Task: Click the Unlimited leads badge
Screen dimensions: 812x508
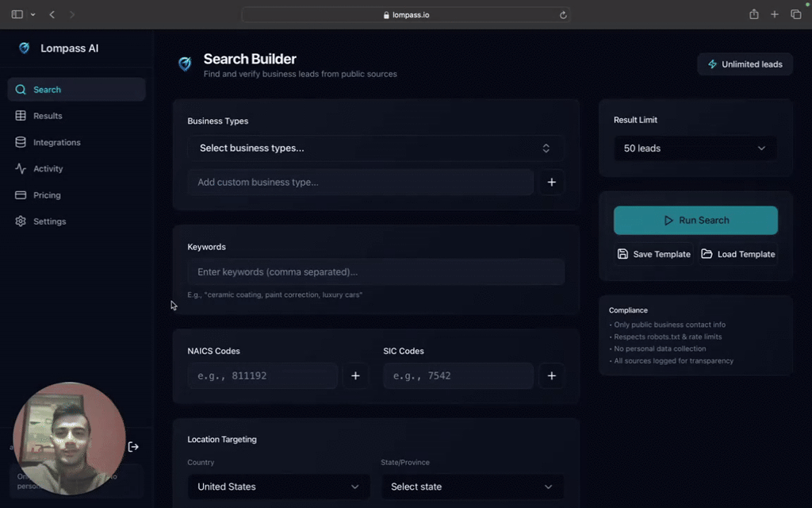Action: click(745, 64)
